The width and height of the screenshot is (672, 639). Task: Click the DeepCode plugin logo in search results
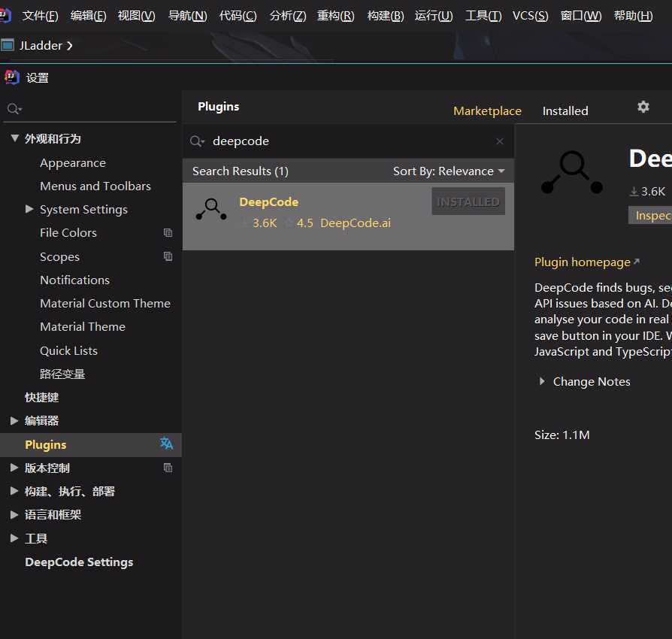point(211,210)
